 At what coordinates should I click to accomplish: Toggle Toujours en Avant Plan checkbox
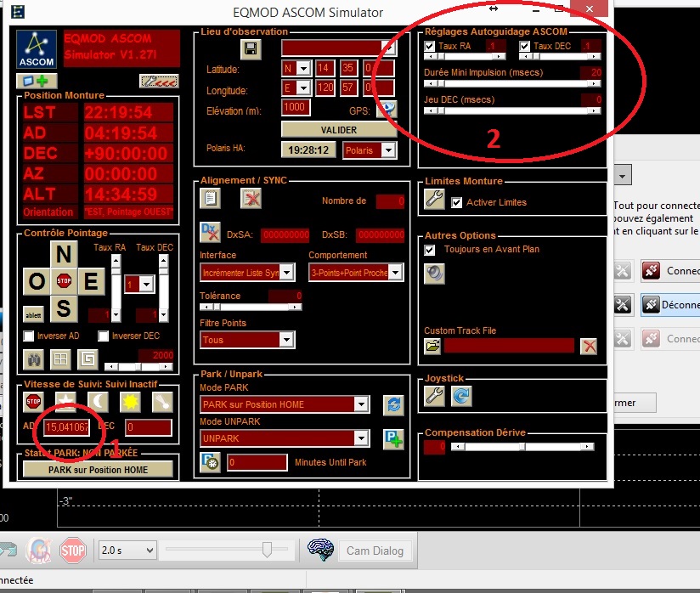(430, 250)
